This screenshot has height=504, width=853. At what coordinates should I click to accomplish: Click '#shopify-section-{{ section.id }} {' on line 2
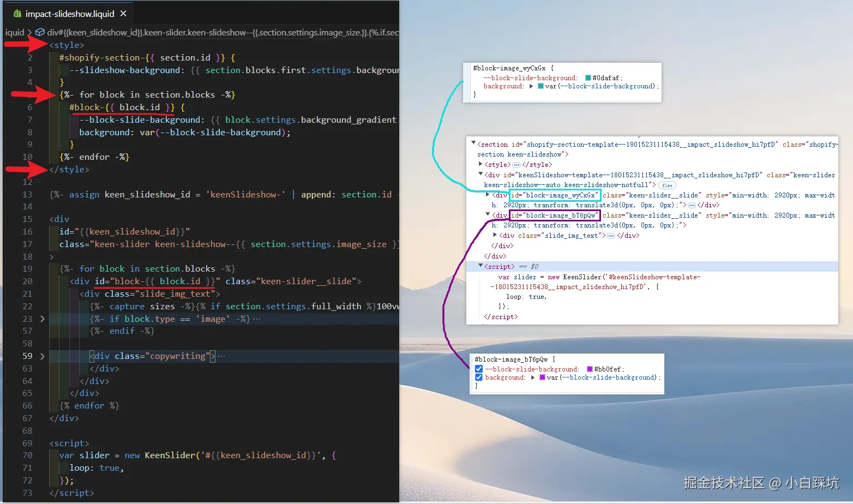[x=147, y=58]
